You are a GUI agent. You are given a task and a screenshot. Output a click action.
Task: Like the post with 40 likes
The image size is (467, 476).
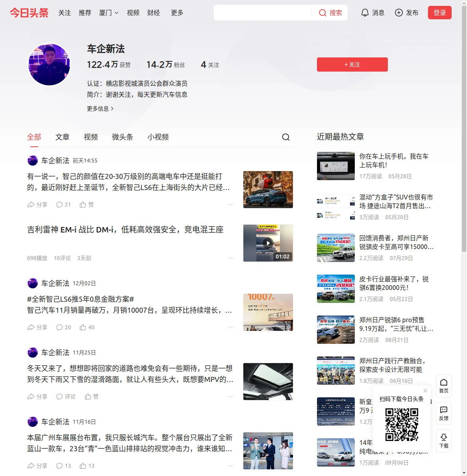click(x=87, y=327)
